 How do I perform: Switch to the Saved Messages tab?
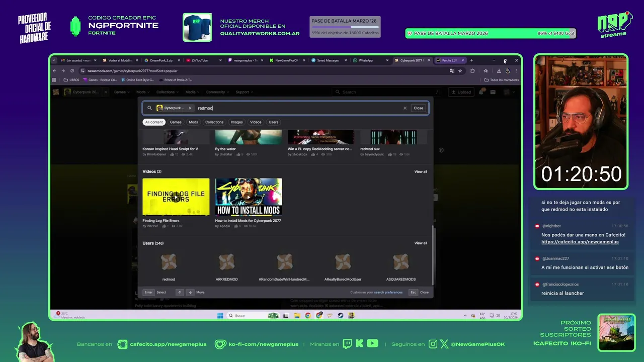(x=328, y=60)
